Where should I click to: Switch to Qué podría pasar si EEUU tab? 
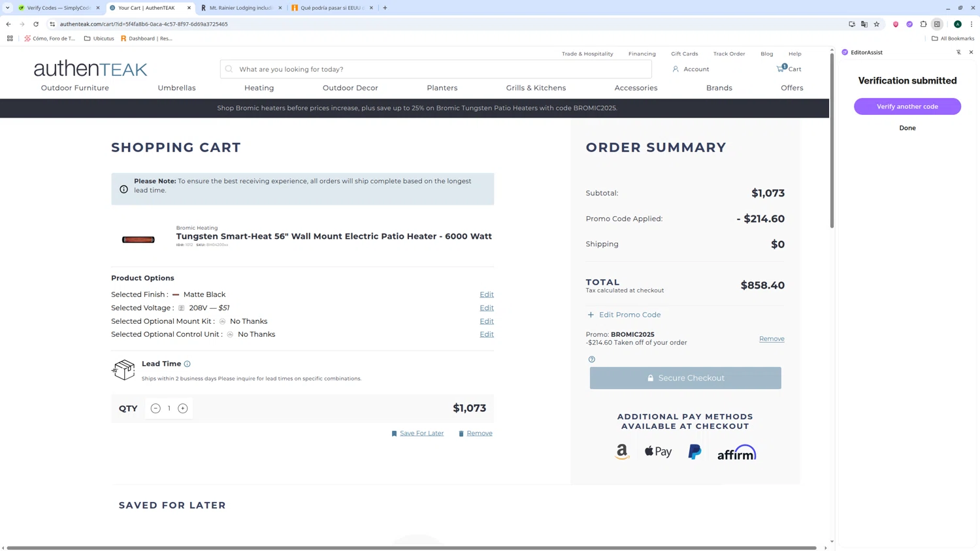pyautogui.click(x=332, y=8)
